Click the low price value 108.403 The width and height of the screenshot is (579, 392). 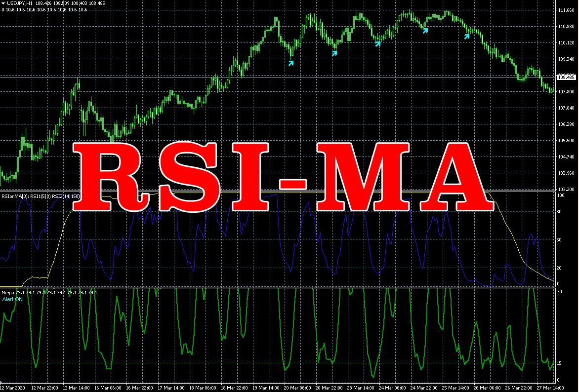coord(79,3)
